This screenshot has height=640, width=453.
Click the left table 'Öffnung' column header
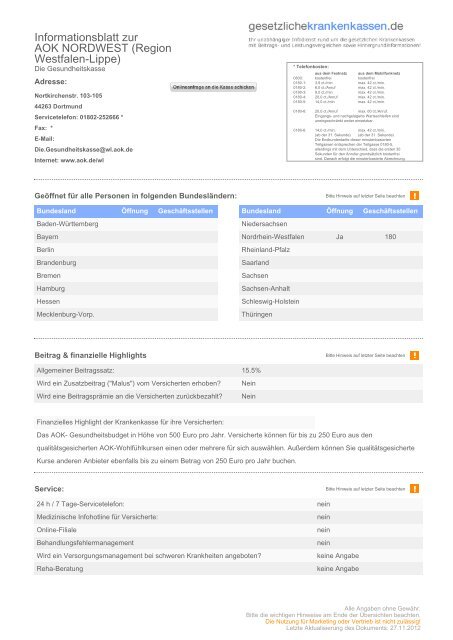pos(135,211)
